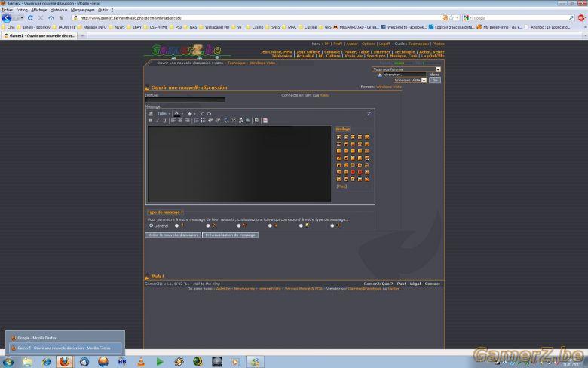Screen dimensions: 588x368
Task: Toggle underline formatting in the editor toolbar
Action: 164,121
